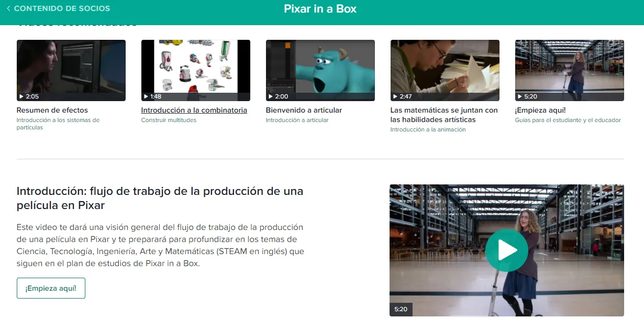Click the Bienvenido a articular title
The image size is (644, 329).
[304, 110]
